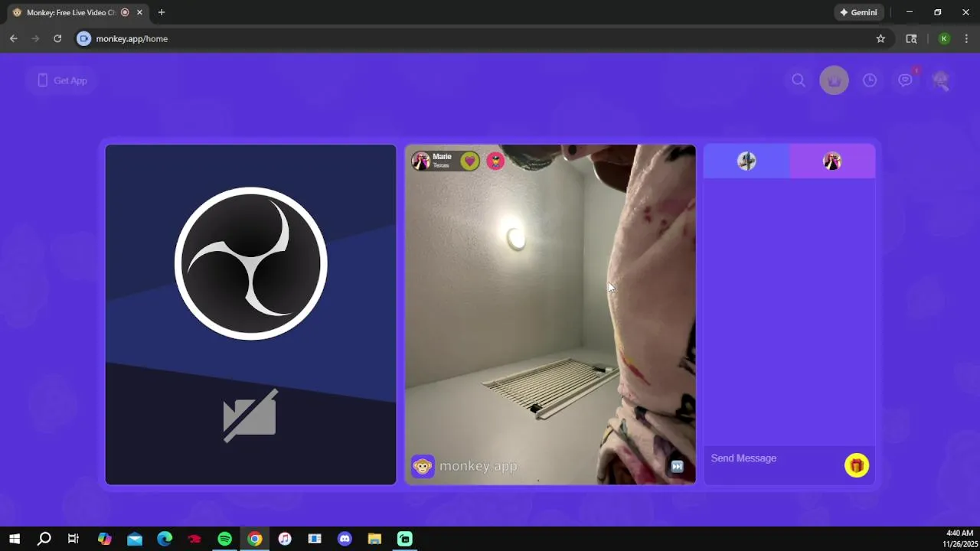
Task: Select the purple second avatar tab in the chat panel
Action: (x=832, y=161)
